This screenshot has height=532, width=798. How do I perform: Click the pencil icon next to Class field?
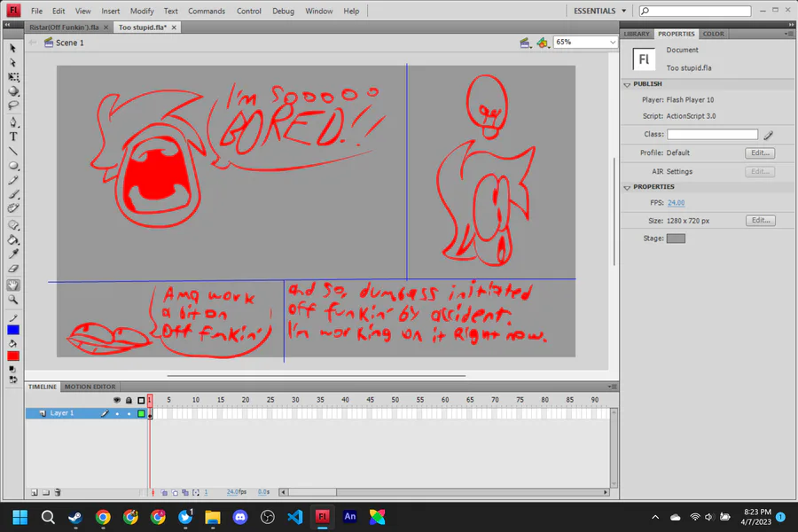click(768, 135)
